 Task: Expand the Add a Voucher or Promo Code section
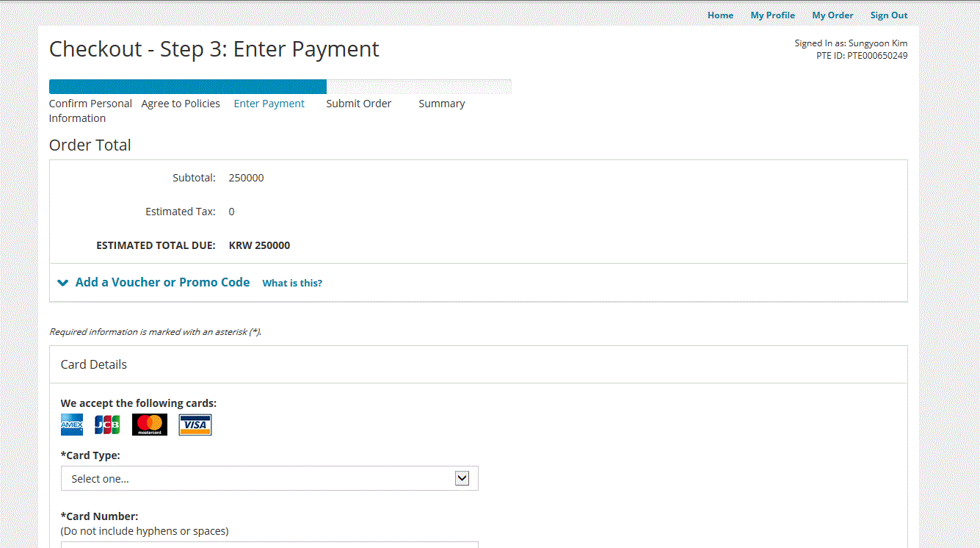[x=162, y=282]
